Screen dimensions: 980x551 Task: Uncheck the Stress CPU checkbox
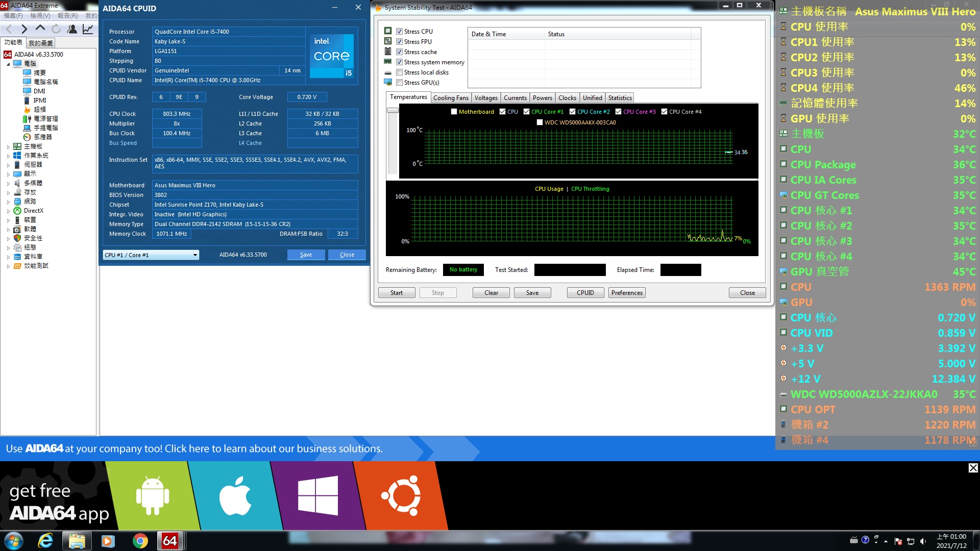coord(400,32)
